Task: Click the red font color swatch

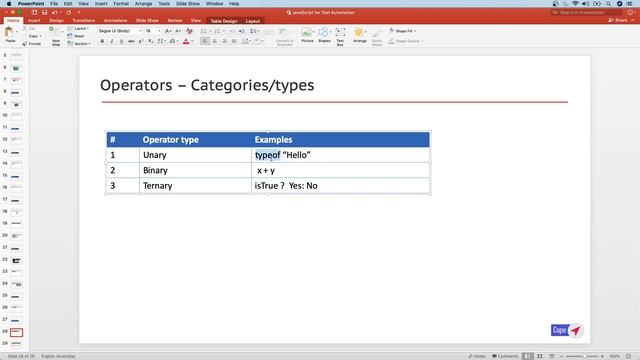Action: (186, 41)
